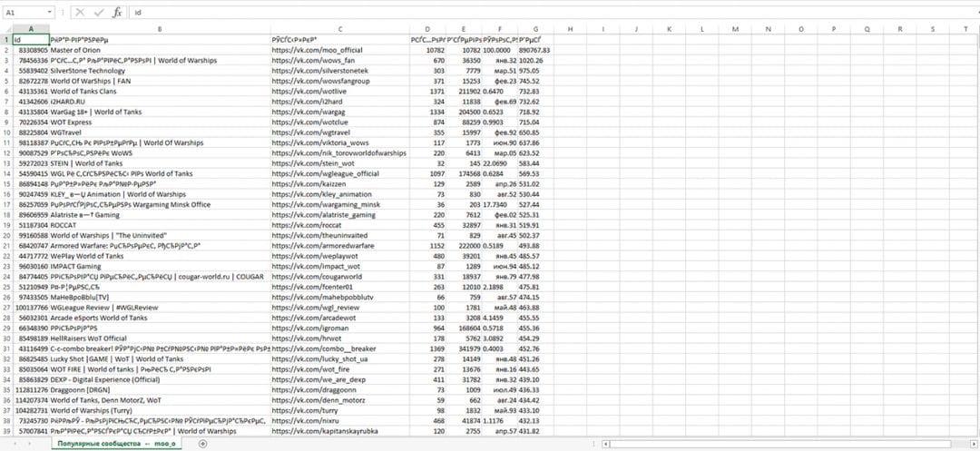980x451 pixels.
Task: Click the https://vk.com/armoredwarfare cell
Action: click(340, 246)
